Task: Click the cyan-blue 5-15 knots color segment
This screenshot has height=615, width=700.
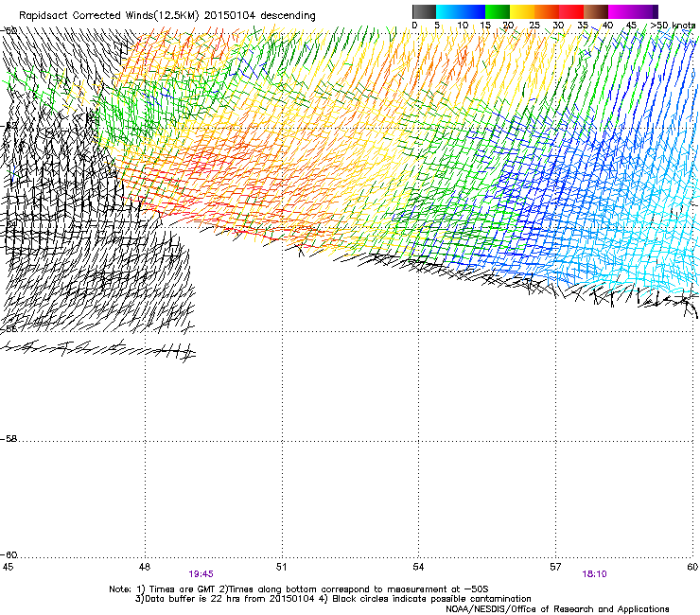Action: pos(461,11)
